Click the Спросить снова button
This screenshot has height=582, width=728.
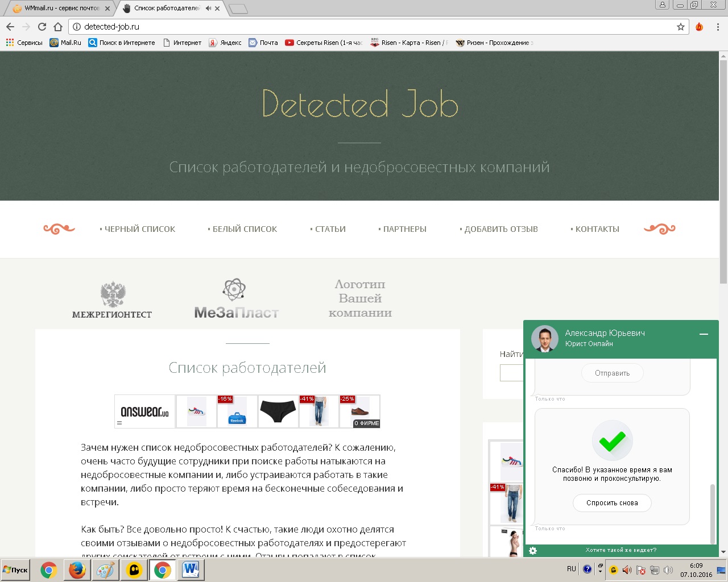612,503
